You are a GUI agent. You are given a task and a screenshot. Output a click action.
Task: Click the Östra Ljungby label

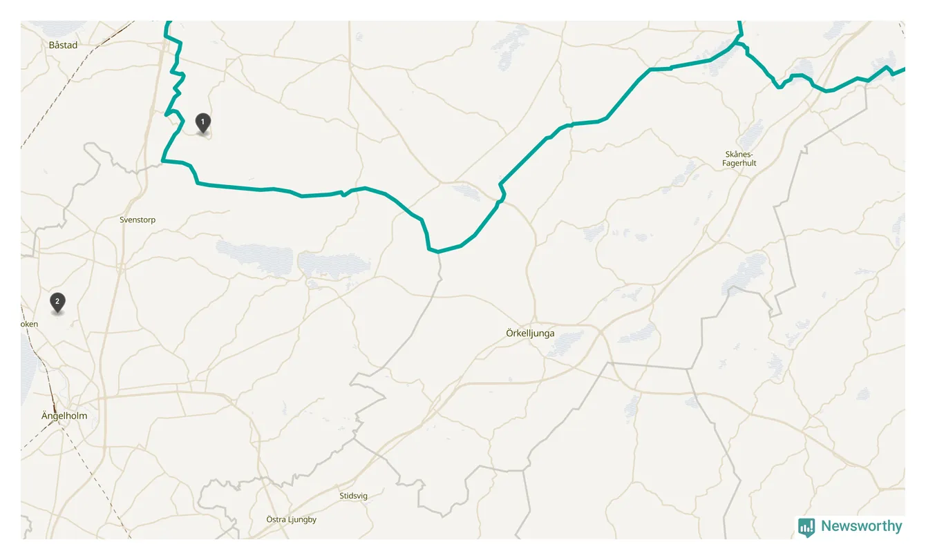(x=292, y=519)
